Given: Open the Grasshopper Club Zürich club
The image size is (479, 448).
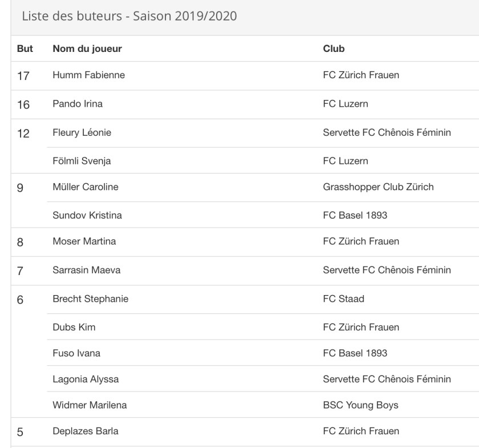Looking at the screenshot, I should click(378, 187).
